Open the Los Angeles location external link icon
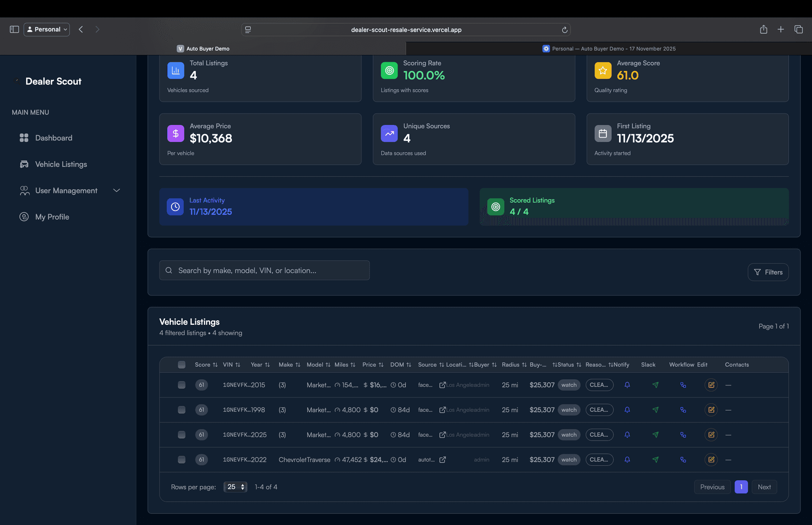 pyautogui.click(x=442, y=385)
